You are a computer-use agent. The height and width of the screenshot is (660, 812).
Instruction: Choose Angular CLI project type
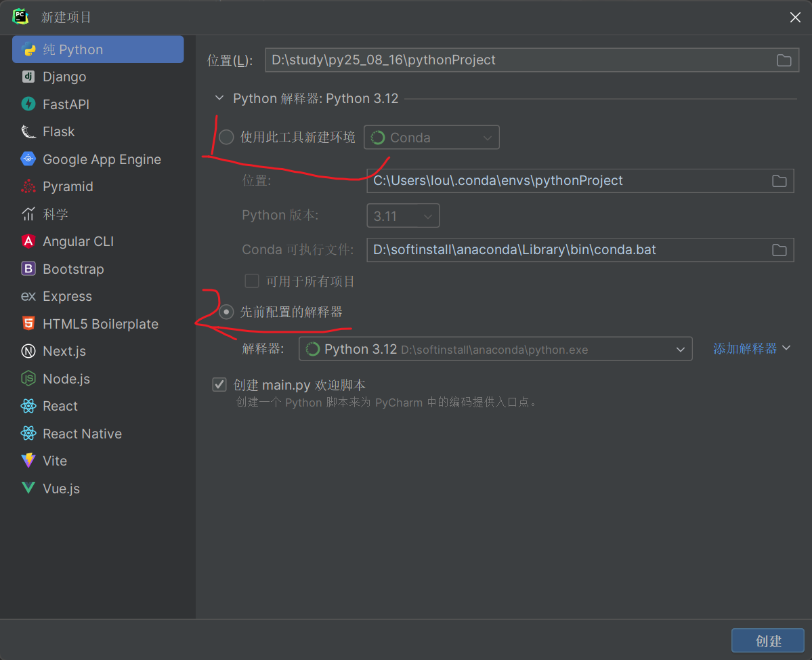(x=98, y=241)
